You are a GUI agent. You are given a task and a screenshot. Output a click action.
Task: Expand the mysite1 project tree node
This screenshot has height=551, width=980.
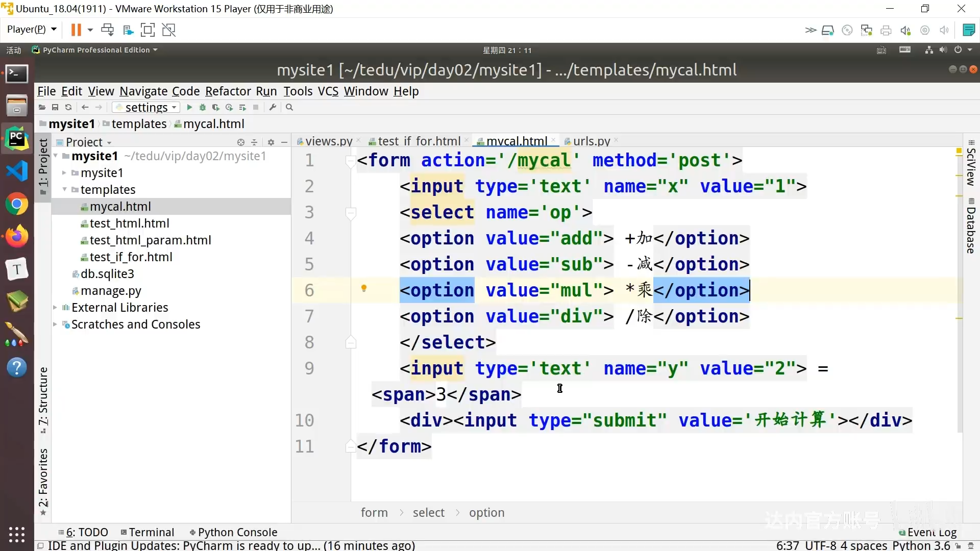click(x=63, y=173)
